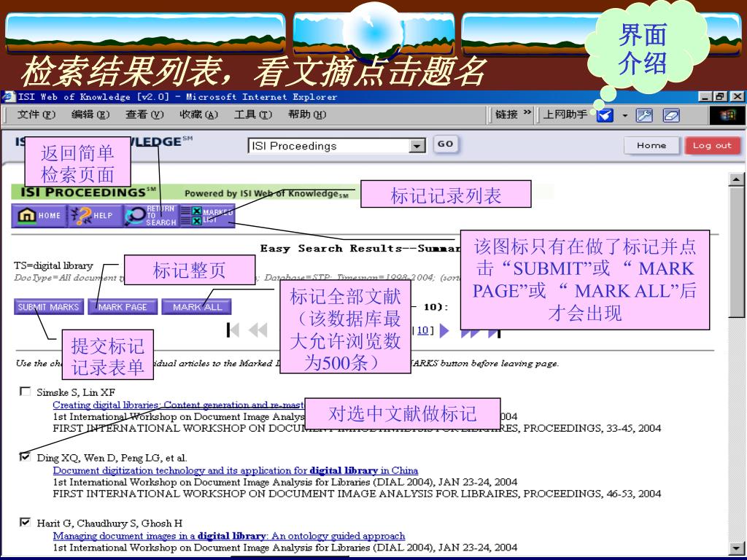
Task: Click the 链接 toolbar label
Action: click(506, 114)
